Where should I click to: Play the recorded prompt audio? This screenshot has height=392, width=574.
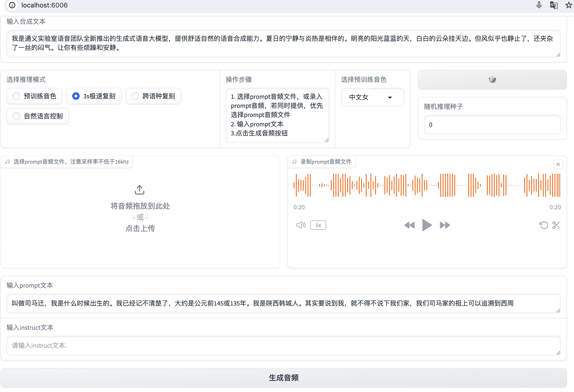[427, 225]
